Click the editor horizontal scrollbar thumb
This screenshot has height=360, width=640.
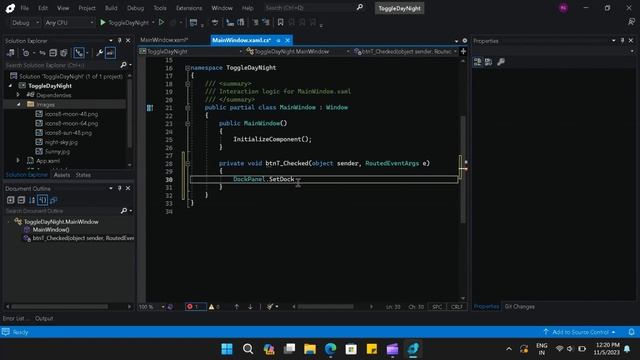click(325, 307)
